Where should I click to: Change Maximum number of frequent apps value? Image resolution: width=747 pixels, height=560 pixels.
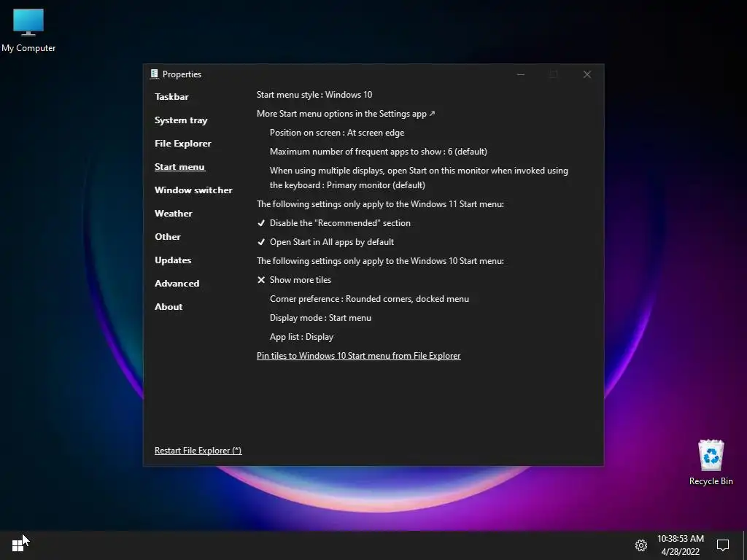[x=379, y=152]
